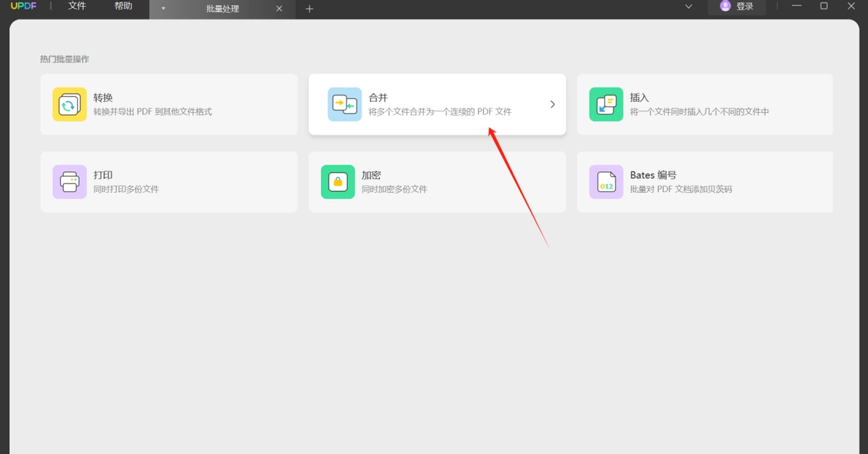Open a new tab with the plus icon

coord(310,9)
